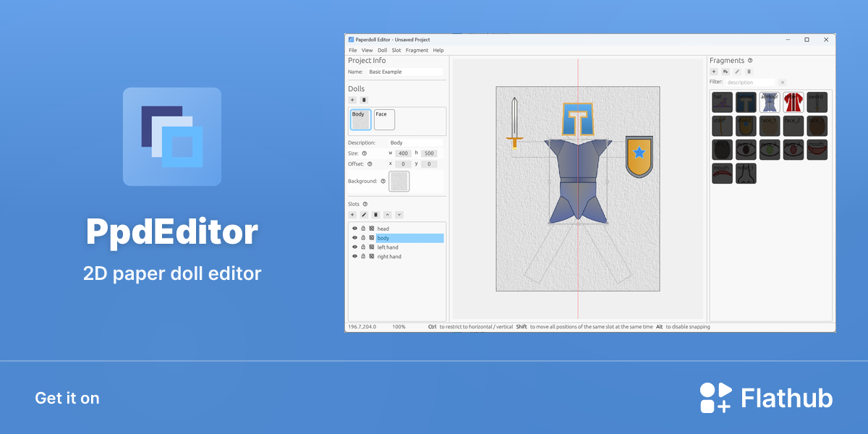Screen dimensions: 868x434
Task: Open the Doll menu
Action: pyautogui.click(x=383, y=51)
